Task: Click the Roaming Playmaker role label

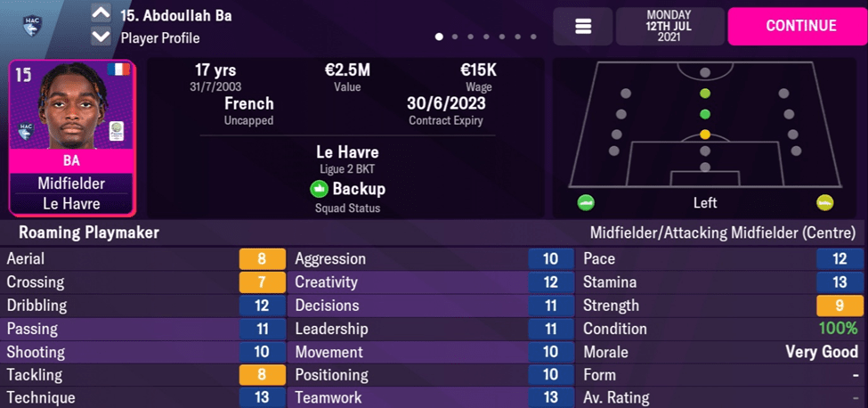Action: [x=83, y=233]
